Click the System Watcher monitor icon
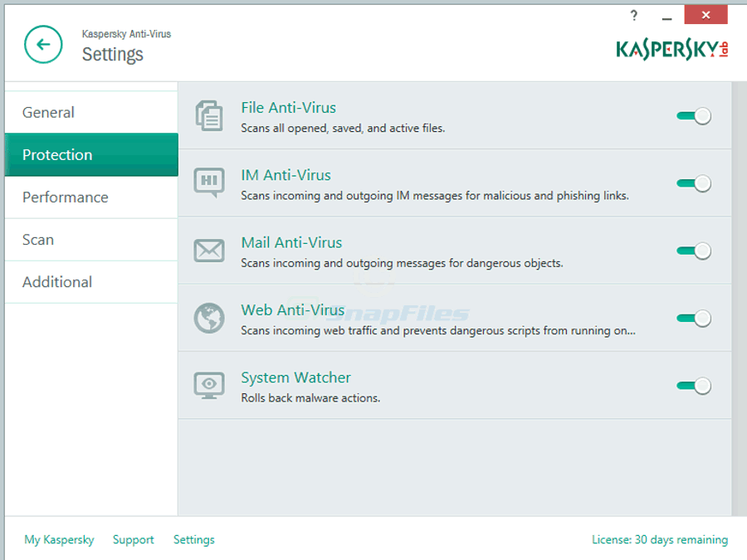The width and height of the screenshot is (747, 560). click(209, 385)
